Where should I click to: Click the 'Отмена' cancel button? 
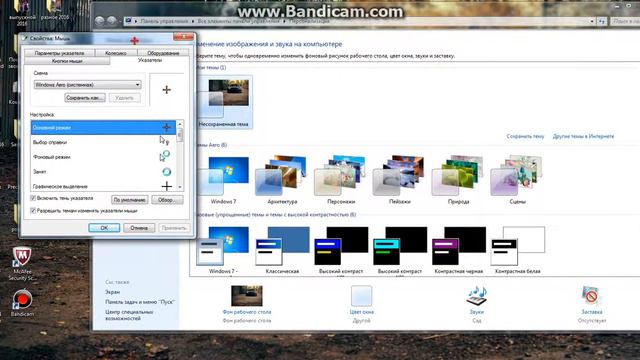139,228
